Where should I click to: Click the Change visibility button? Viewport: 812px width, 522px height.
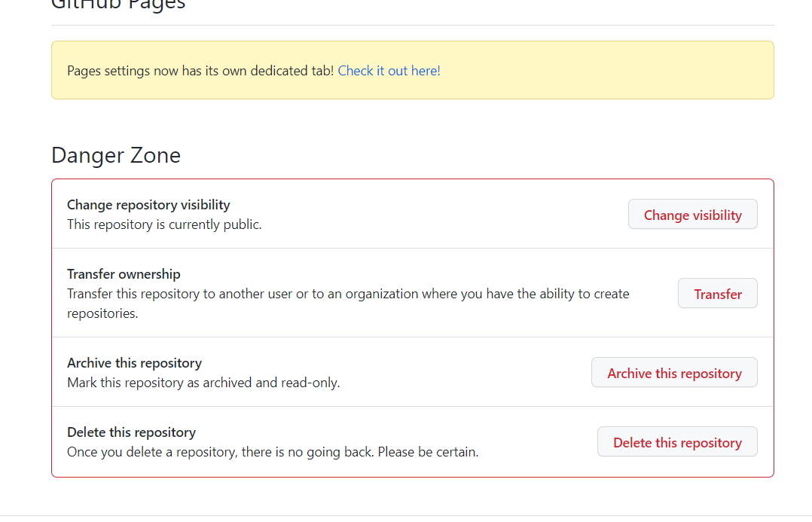pyautogui.click(x=692, y=215)
